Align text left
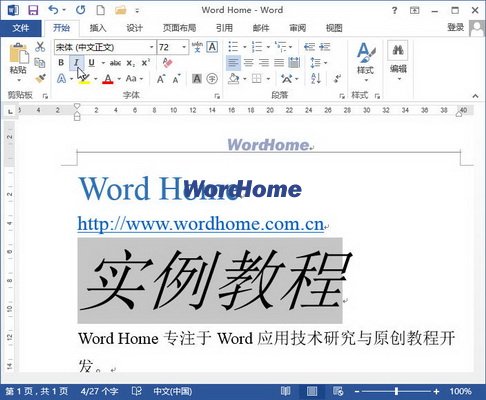Image resolution: width=486 pixels, height=400 pixels. pyautogui.click(x=233, y=63)
